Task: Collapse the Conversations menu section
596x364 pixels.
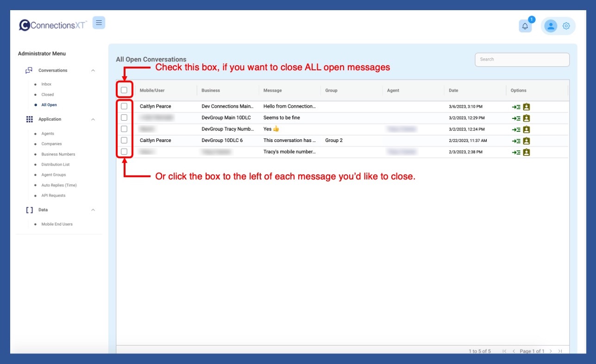Action: (x=93, y=71)
